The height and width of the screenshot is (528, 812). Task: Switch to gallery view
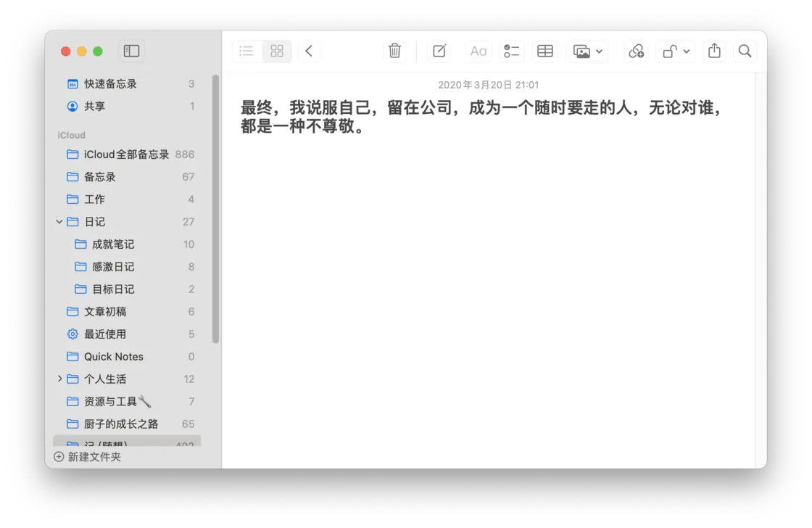(x=276, y=51)
